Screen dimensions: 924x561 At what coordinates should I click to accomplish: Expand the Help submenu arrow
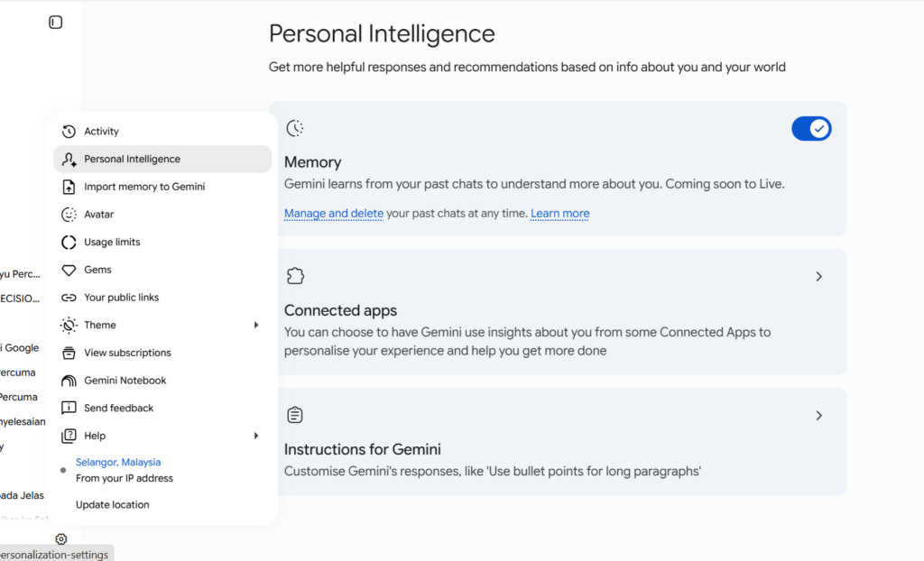point(256,436)
